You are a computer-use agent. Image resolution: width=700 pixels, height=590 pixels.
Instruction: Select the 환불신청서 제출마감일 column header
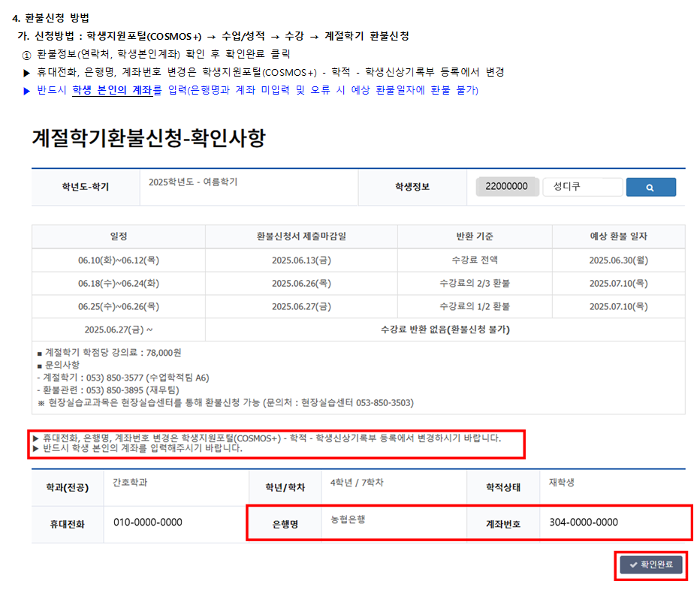click(301, 236)
